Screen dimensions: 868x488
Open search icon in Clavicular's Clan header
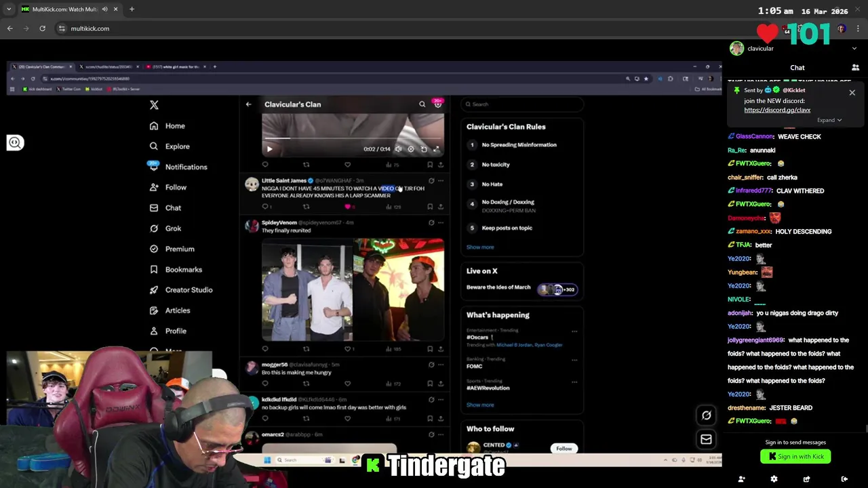(422, 104)
